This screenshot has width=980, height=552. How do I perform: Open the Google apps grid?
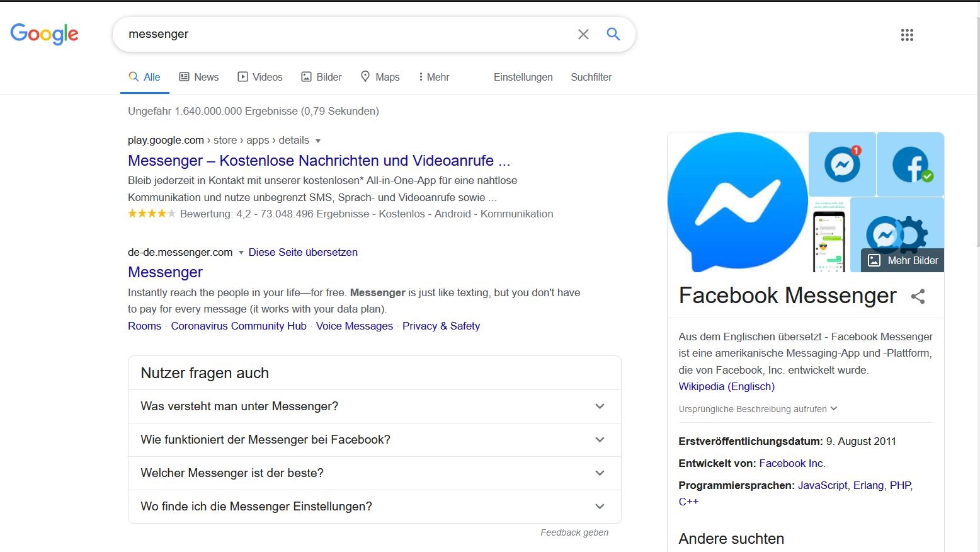(907, 35)
